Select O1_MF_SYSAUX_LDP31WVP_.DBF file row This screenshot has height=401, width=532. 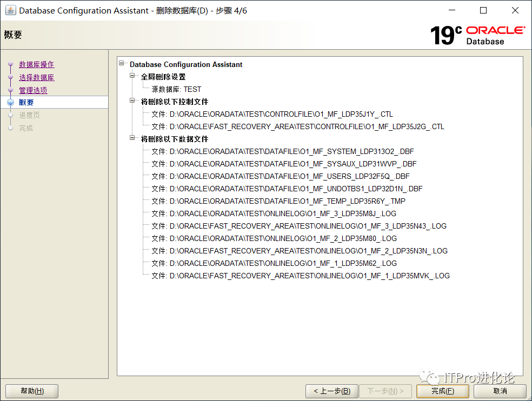click(284, 164)
